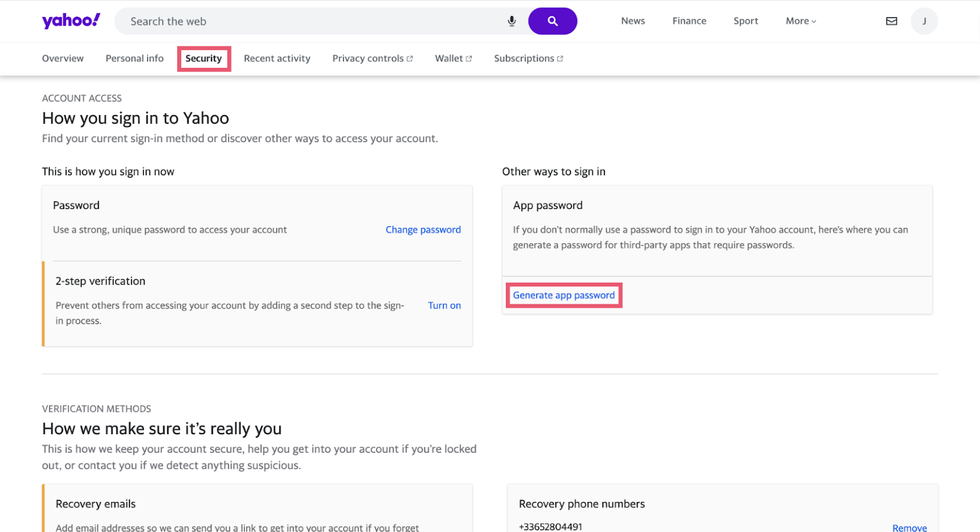This screenshot has height=532, width=980.
Task: Click external link icon beside Wallet
Action: 469,59
